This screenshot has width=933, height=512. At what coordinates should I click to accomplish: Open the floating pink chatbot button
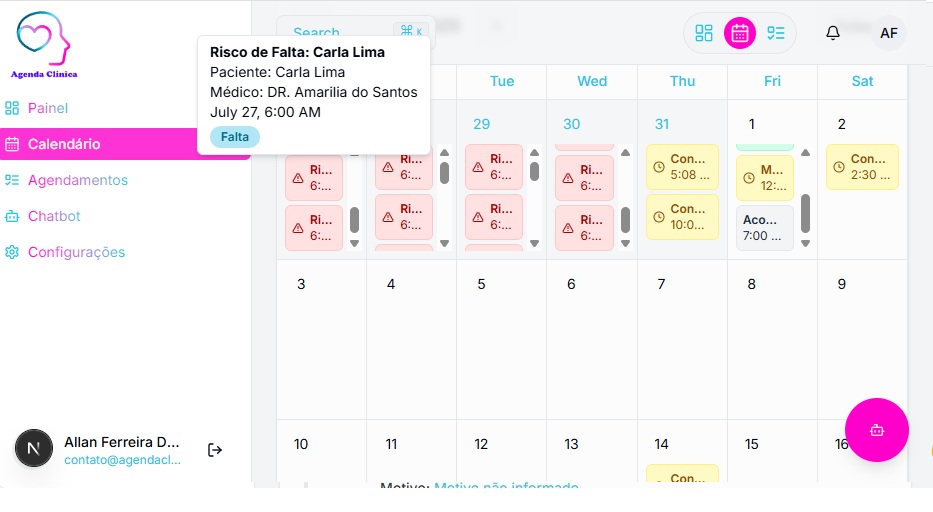[877, 430]
